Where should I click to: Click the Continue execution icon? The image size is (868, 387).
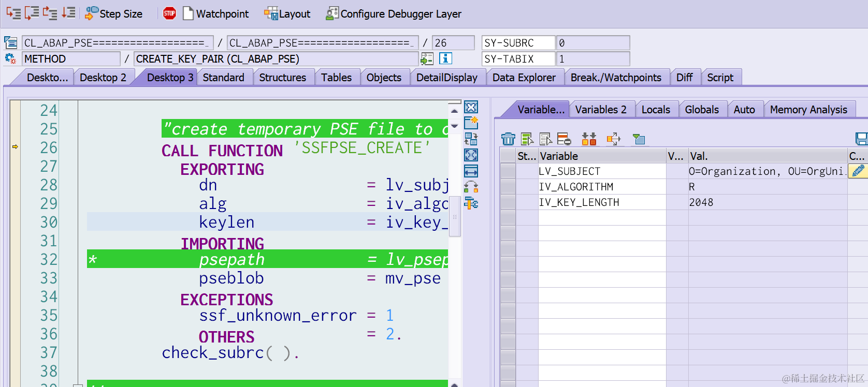68,13
